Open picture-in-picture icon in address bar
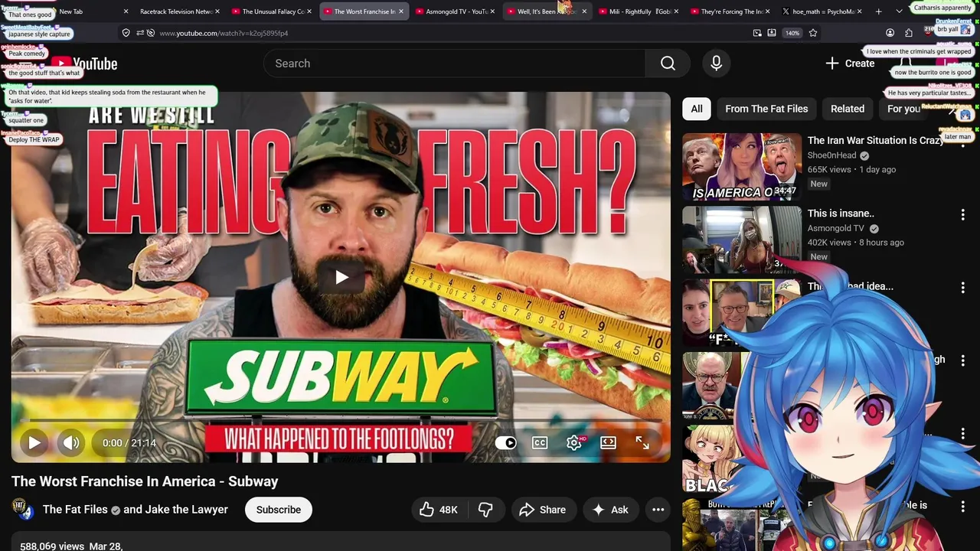This screenshot has height=551, width=980. click(757, 33)
